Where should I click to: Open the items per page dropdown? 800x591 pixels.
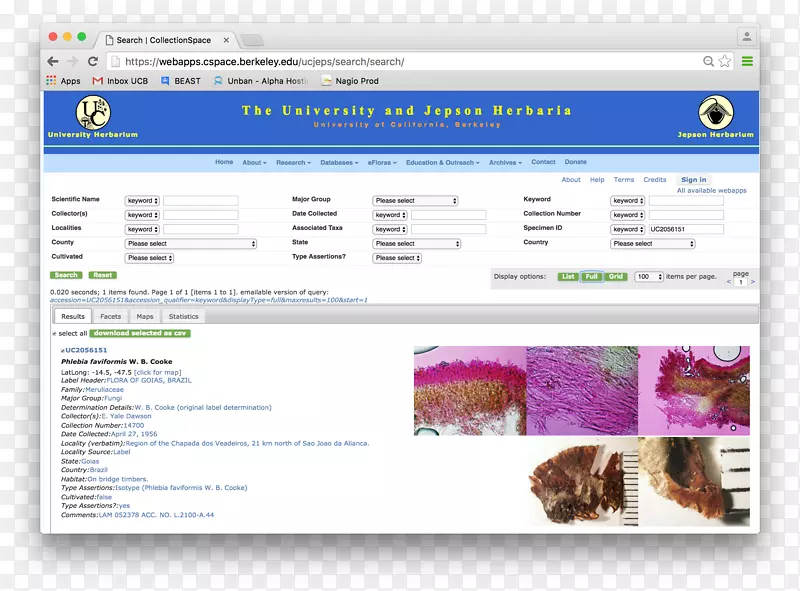648,276
